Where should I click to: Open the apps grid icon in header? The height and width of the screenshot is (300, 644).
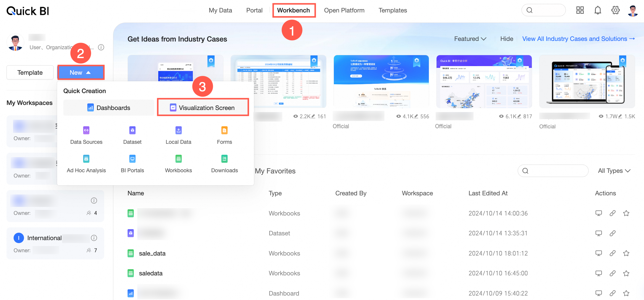pos(580,10)
